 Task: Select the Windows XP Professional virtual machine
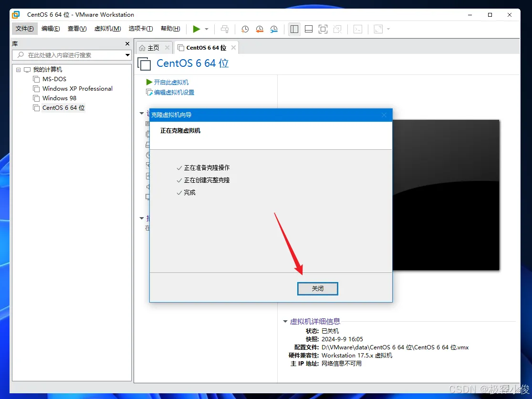pyautogui.click(x=77, y=89)
